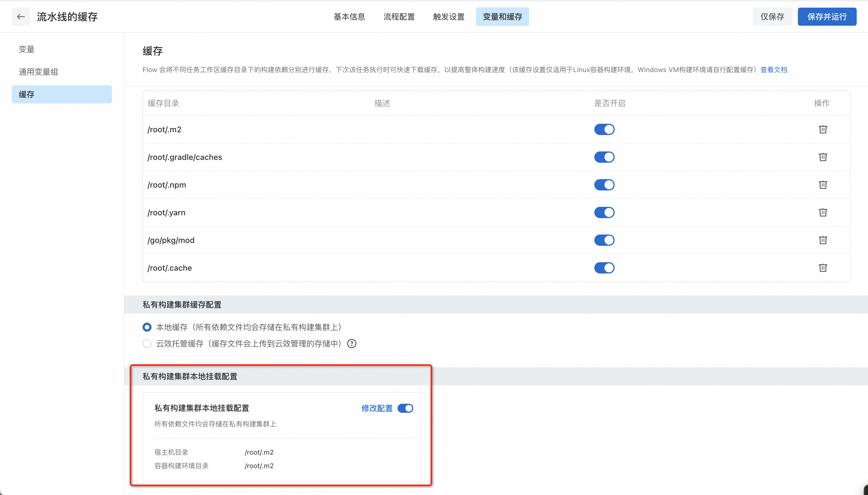Toggle caching for /root/.m2

coord(604,129)
